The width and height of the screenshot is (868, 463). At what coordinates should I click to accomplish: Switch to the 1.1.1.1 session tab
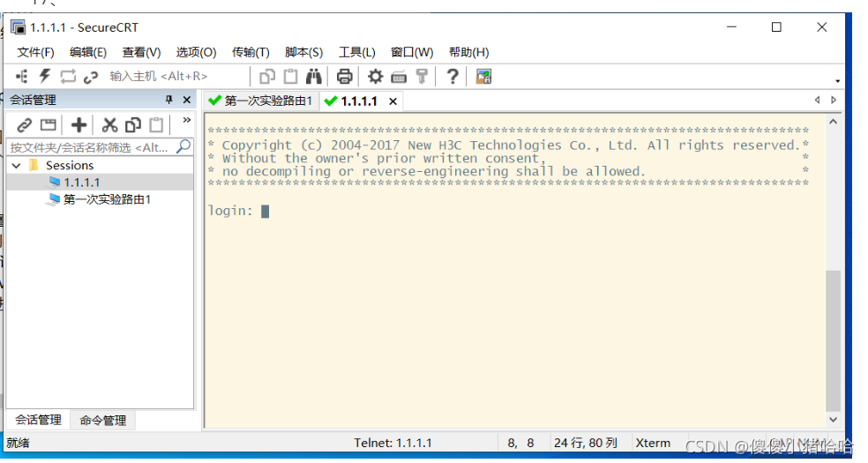tap(359, 101)
